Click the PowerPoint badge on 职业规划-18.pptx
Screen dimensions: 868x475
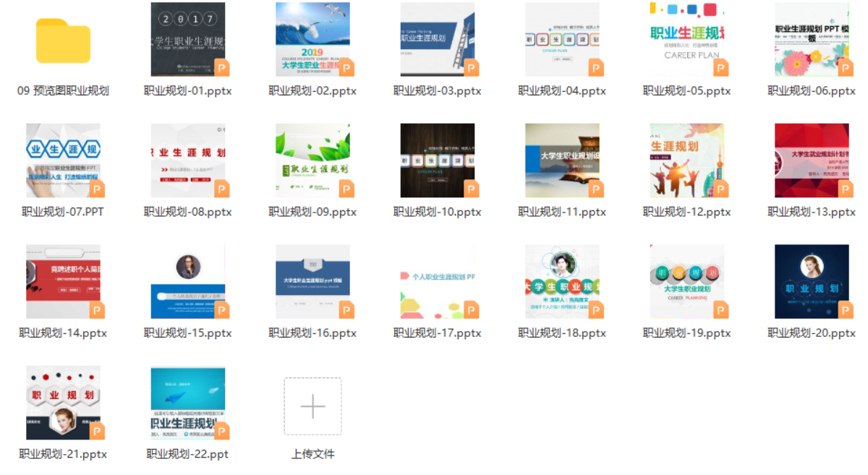597,309
